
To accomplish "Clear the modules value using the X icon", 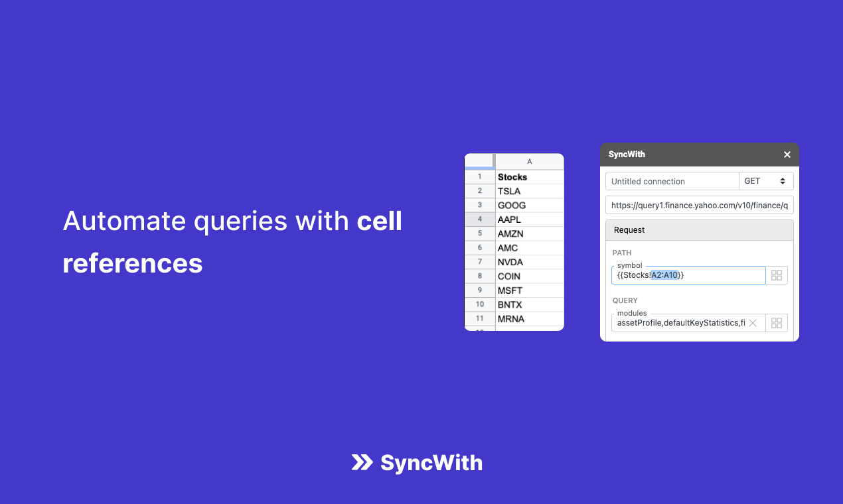I will tap(753, 322).
